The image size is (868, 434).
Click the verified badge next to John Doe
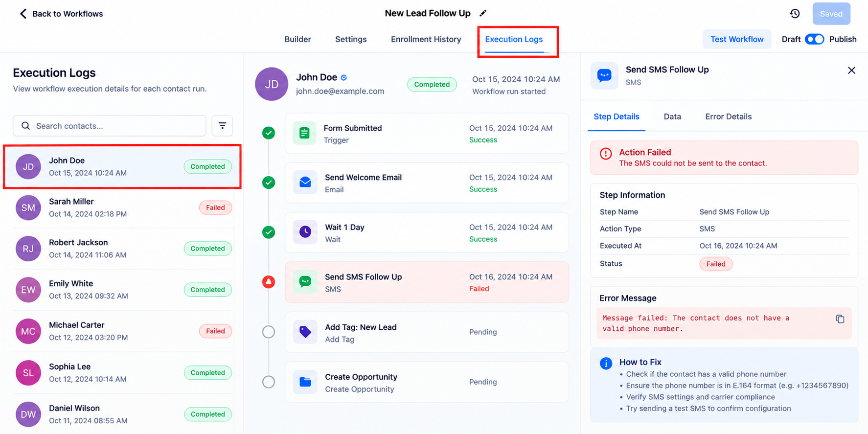coord(343,77)
